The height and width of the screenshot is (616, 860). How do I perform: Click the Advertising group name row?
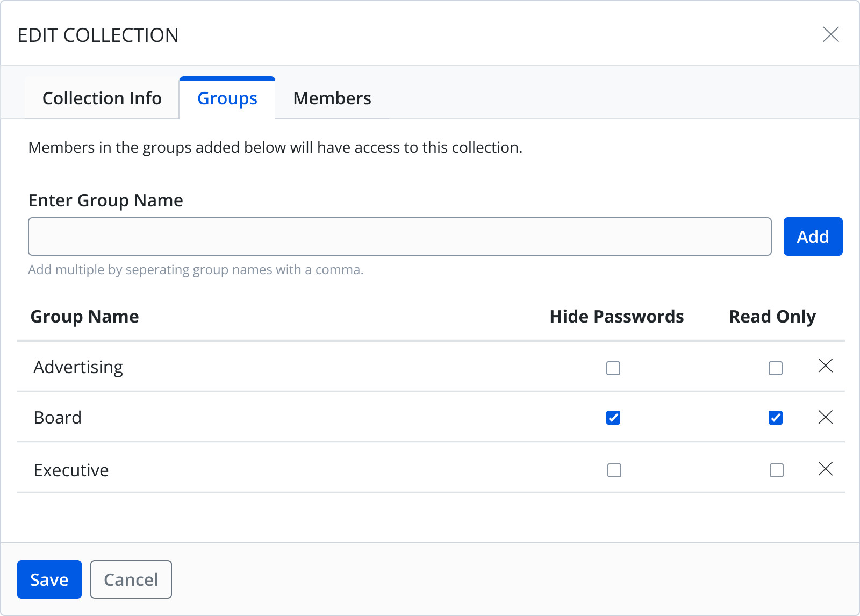(x=78, y=367)
